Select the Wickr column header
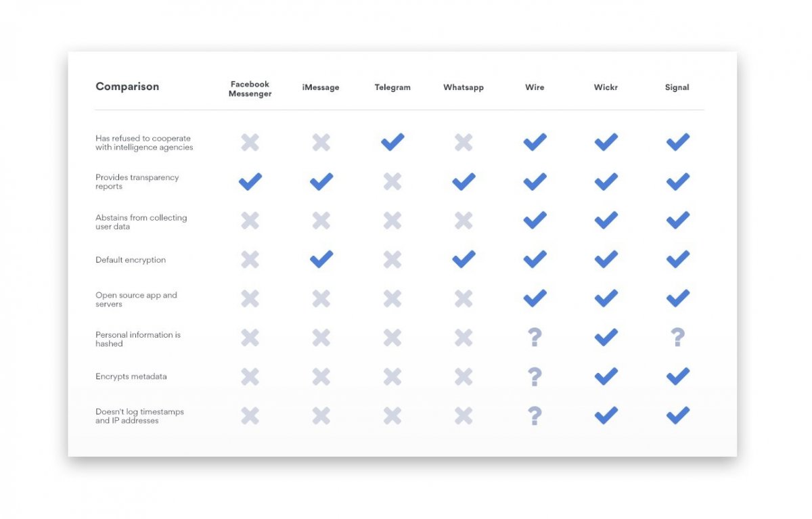 606,87
